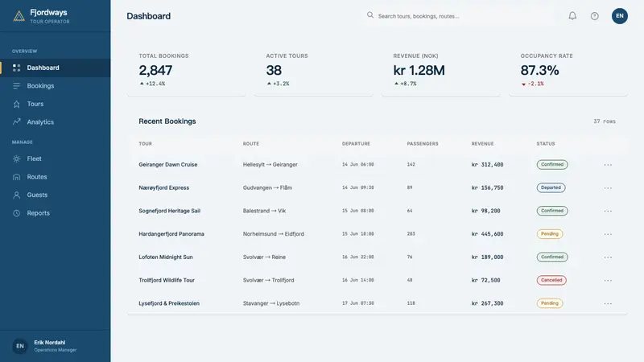Click the Reports clock icon in sidebar
Image resolution: width=644 pixels, height=362 pixels.
(16, 213)
